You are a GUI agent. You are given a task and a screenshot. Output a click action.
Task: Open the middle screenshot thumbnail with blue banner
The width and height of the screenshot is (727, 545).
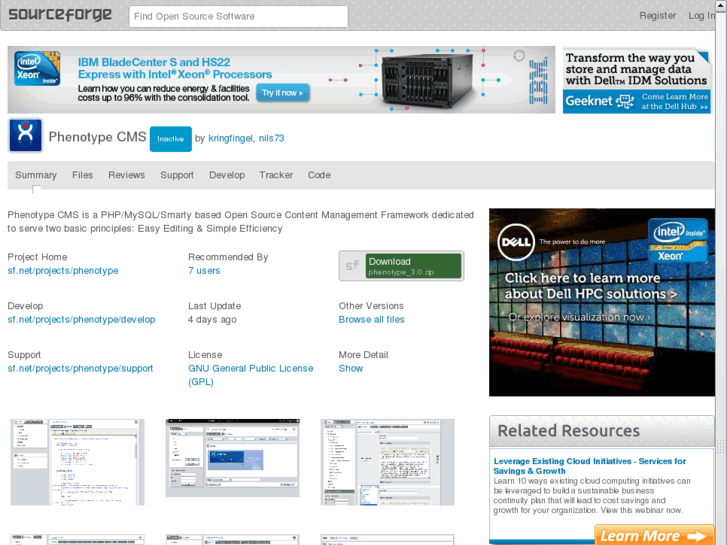tap(233, 458)
